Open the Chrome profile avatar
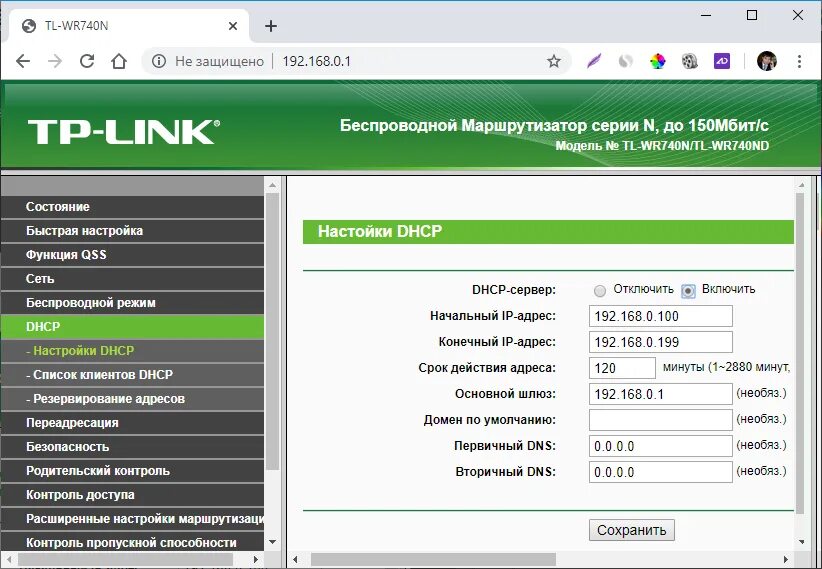This screenshot has height=569, width=822. (x=766, y=61)
